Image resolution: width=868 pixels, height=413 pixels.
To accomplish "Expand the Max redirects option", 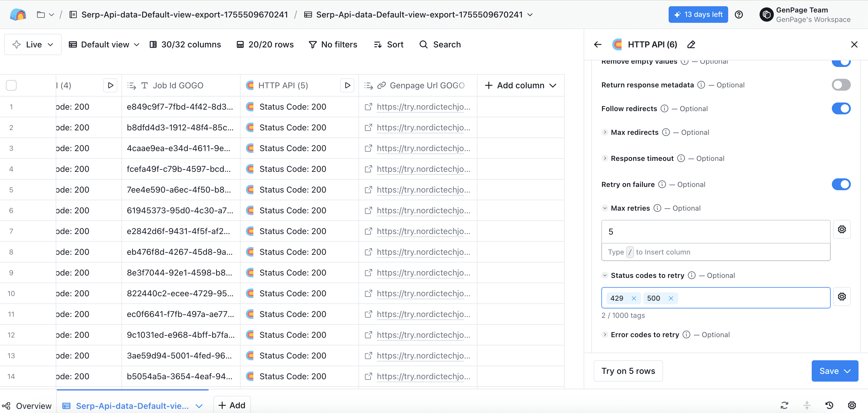I will coord(605,132).
